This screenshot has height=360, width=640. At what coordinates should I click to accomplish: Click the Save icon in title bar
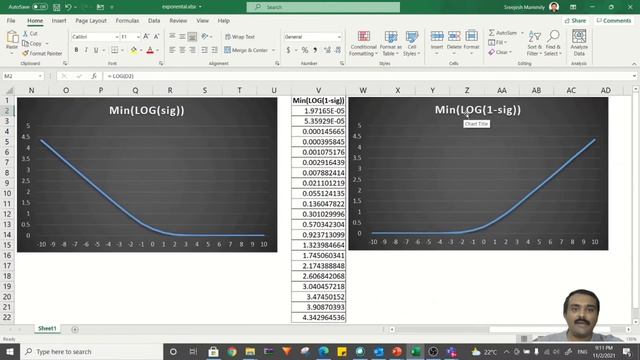pos(57,7)
